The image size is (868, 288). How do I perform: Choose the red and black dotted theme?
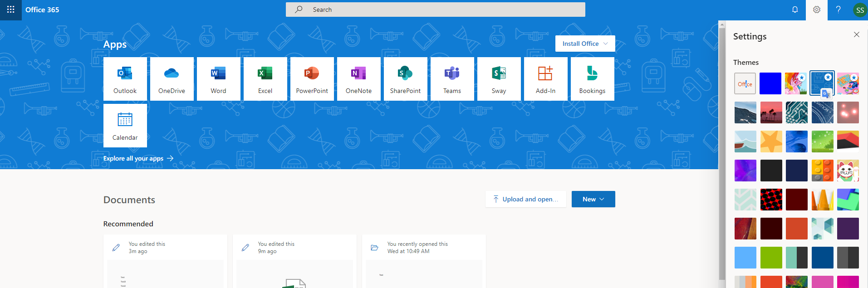(x=770, y=200)
